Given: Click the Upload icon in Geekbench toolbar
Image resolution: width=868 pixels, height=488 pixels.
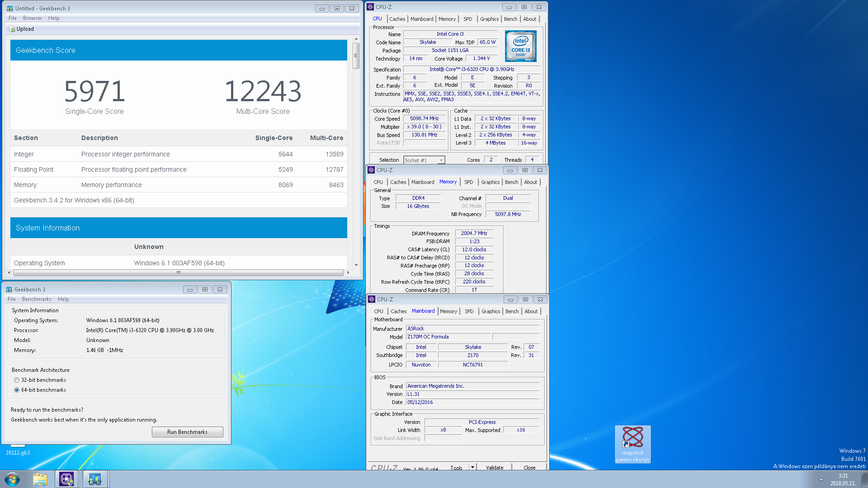Looking at the screenshot, I should 12,29.
